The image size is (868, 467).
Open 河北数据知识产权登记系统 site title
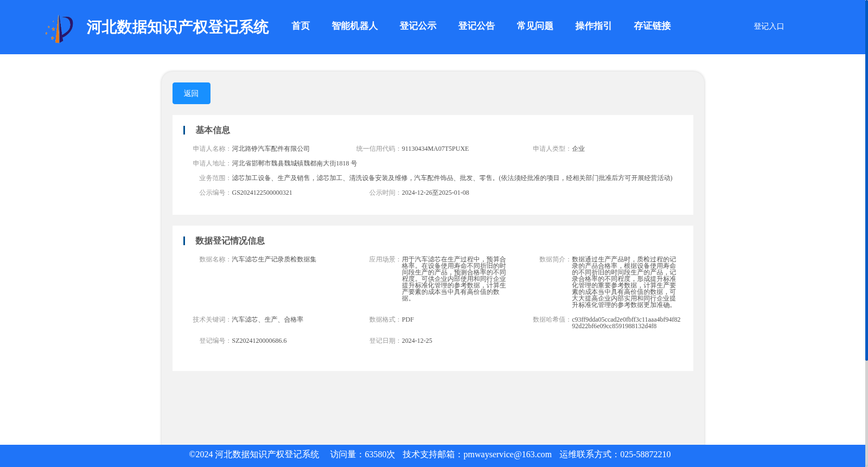click(x=177, y=27)
